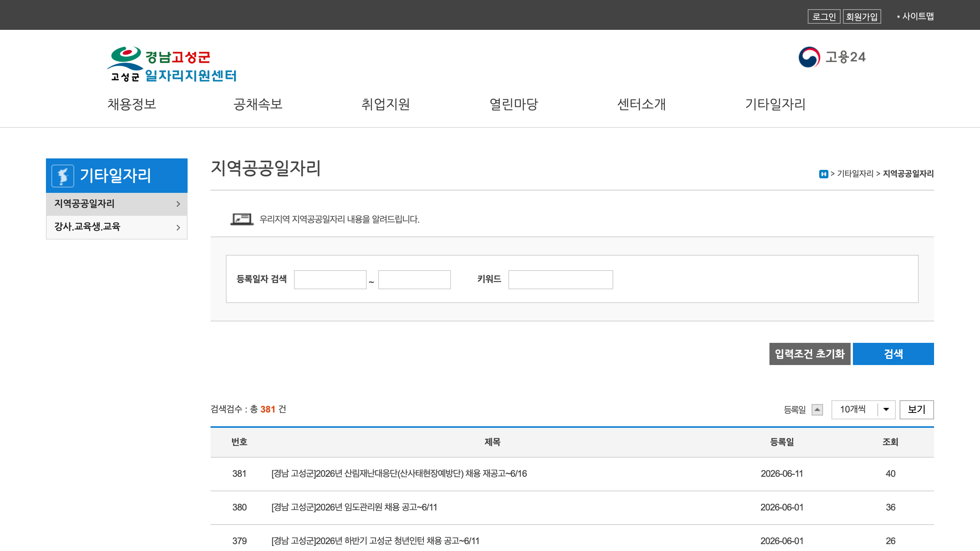Click the 제목 column header
Screen dimensions: 980x551
click(492, 442)
